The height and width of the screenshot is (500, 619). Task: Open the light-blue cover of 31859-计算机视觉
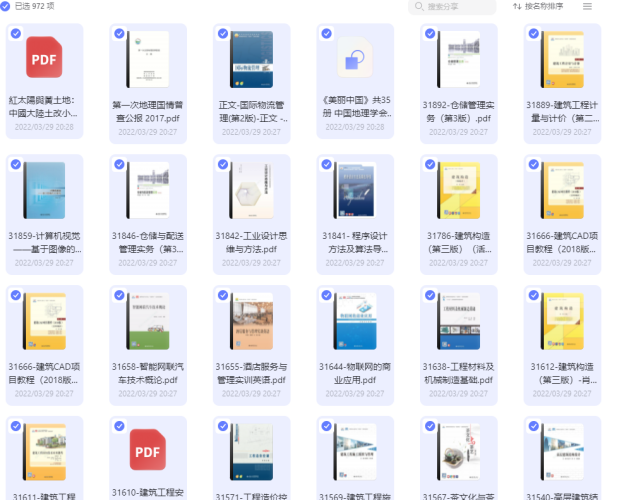point(44,191)
